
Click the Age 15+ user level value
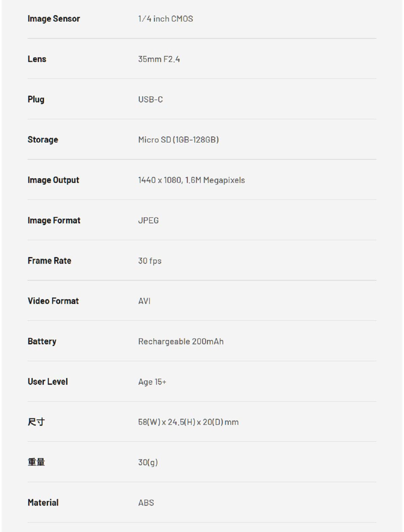click(152, 382)
